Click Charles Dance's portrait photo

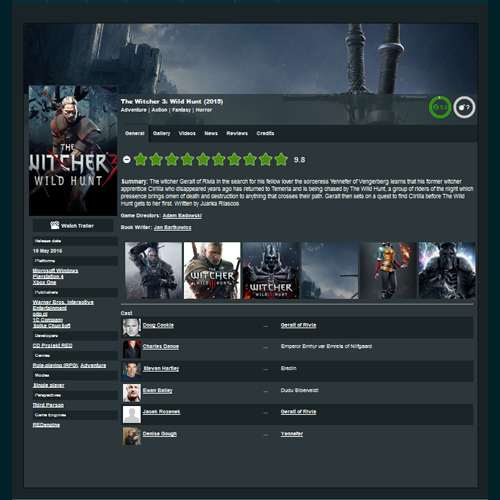(132, 349)
